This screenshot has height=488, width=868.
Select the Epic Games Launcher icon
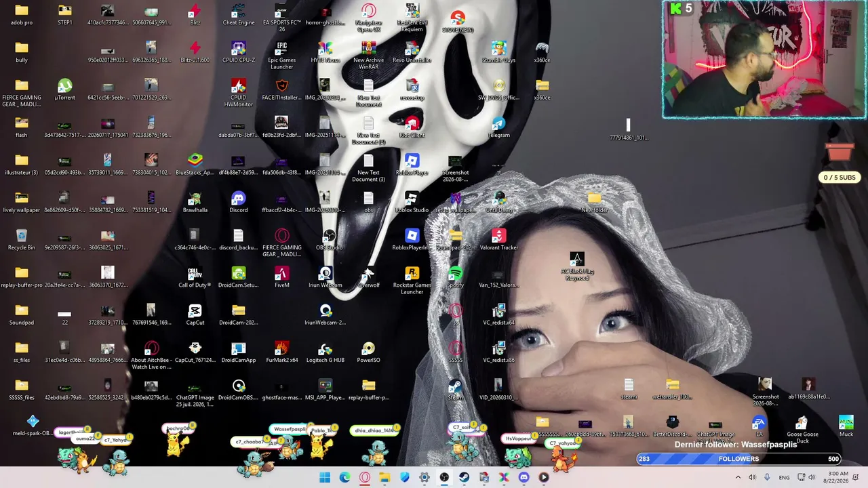(282, 56)
